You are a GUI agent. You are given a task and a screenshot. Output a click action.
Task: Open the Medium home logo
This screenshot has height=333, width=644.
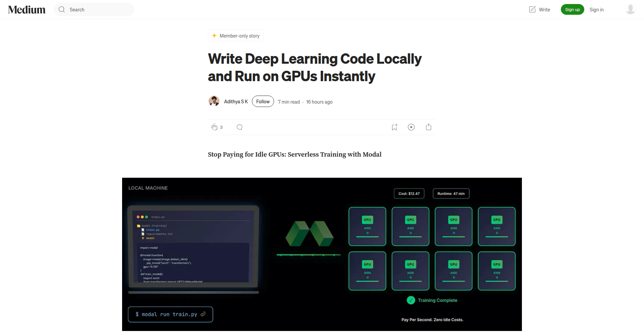27,10
